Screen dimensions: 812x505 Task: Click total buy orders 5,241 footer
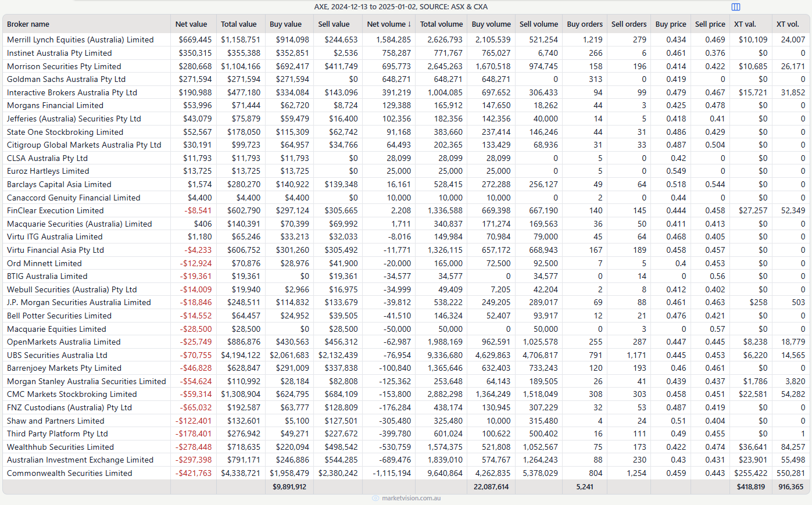click(x=585, y=487)
